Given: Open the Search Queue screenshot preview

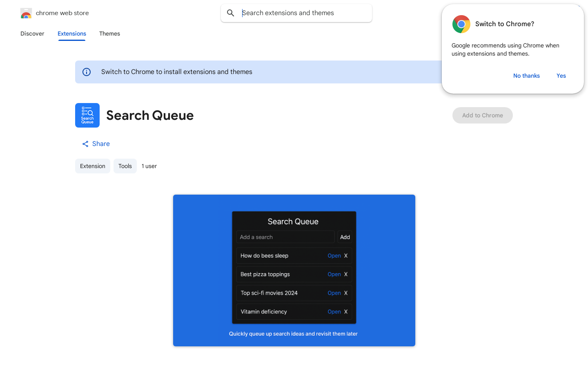Looking at the screenshot, I should coord(294,270).
